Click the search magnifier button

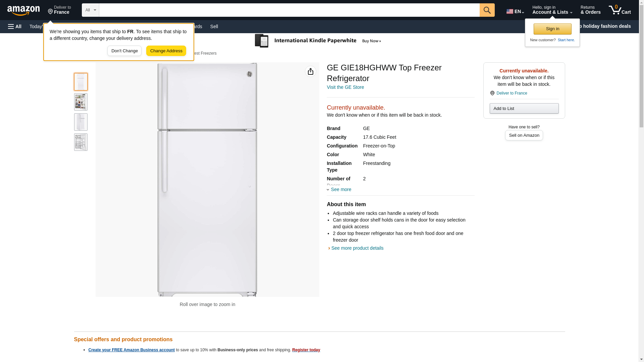pos(487,10)
